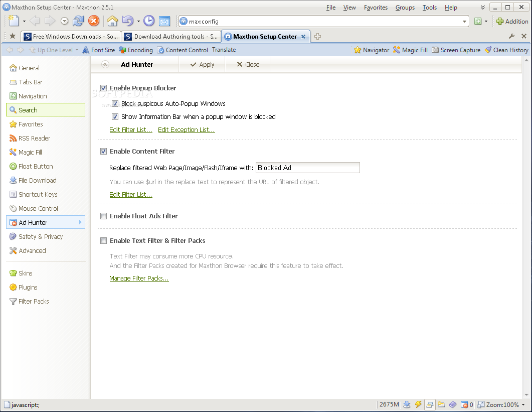Open the Zoom:100% dropdown in status bar

pos(501,404)
